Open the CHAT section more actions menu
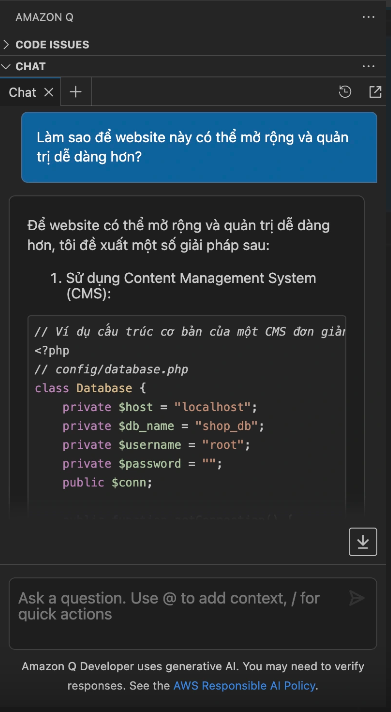 tap(368, 66)
